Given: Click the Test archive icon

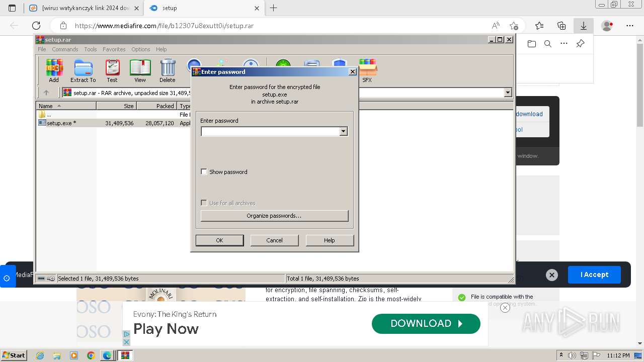Looking at the screenshot, I should 112,70.
